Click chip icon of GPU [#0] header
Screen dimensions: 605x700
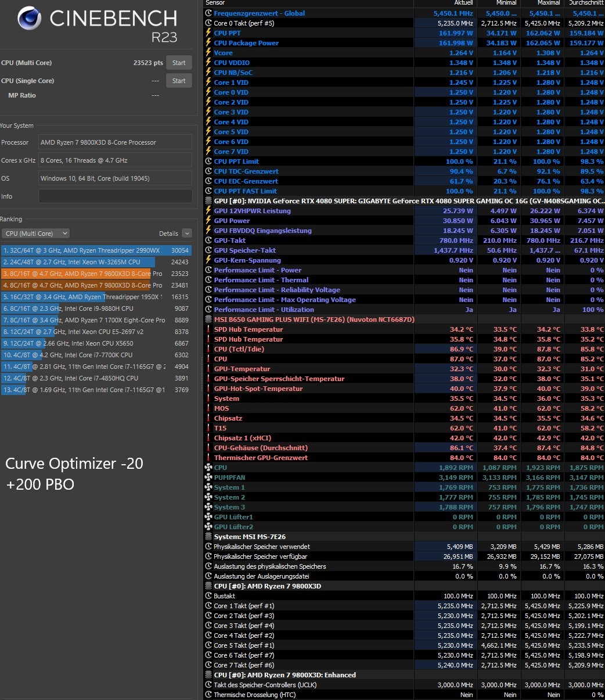pos(209,201)
